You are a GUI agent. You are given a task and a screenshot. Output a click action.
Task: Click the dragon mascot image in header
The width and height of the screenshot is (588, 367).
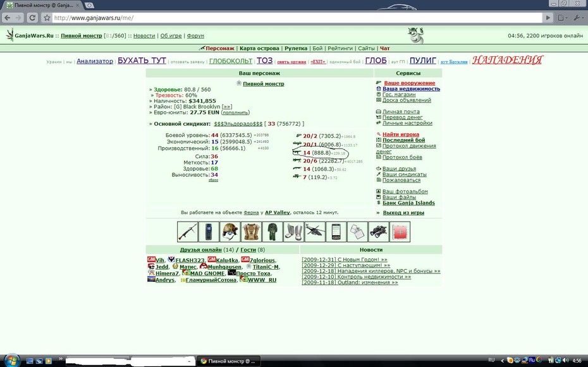416,35
